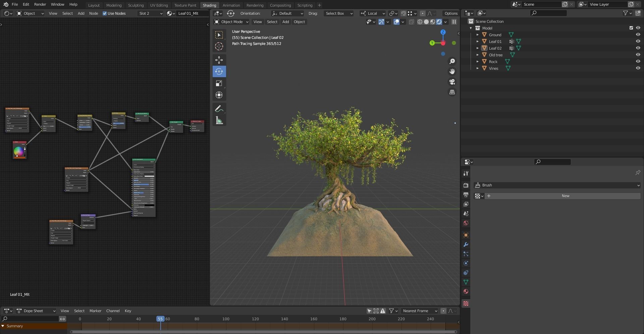The image size is (644, 334).
Task: Switch to the UV Editing workspace tab
Action: (159, 5)
